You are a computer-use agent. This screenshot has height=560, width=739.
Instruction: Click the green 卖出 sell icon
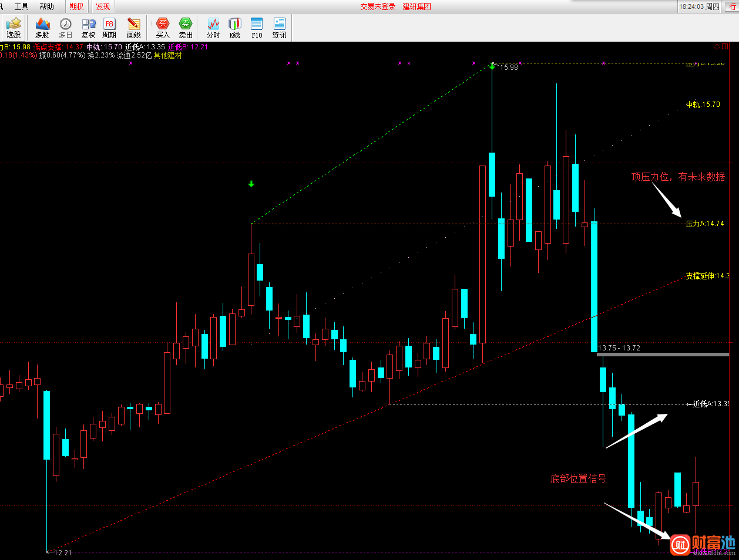[186, 28]
